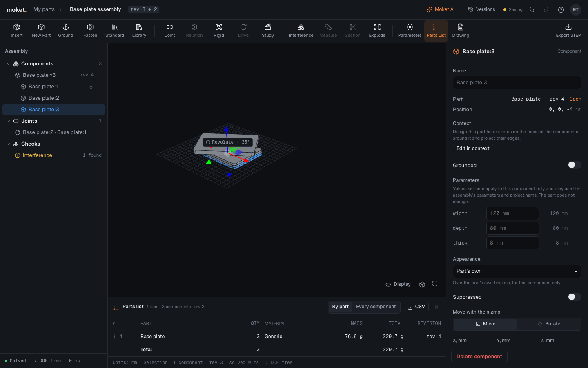Activate the Explode view tool
The width and height of the screenshot is (588, 368).
pyautogui.click(x=377, y=31)
